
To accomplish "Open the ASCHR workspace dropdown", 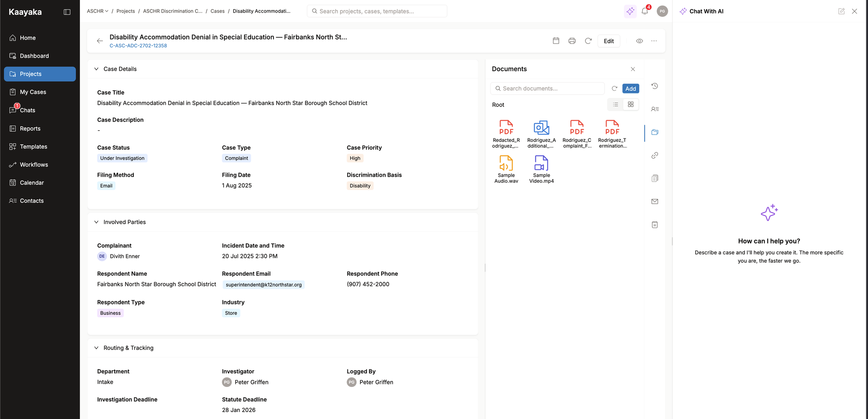I will pyautogui.click(x=97, y=11).
